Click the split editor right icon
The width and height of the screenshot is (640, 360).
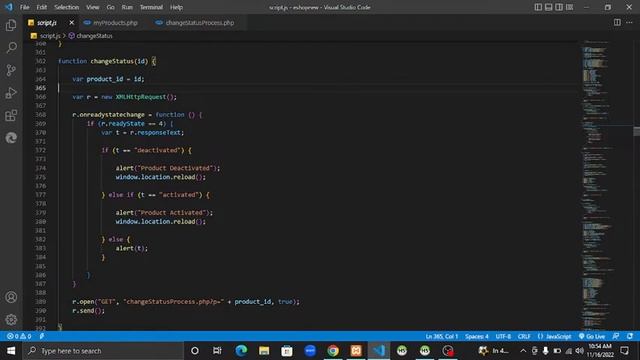(617, 22)
